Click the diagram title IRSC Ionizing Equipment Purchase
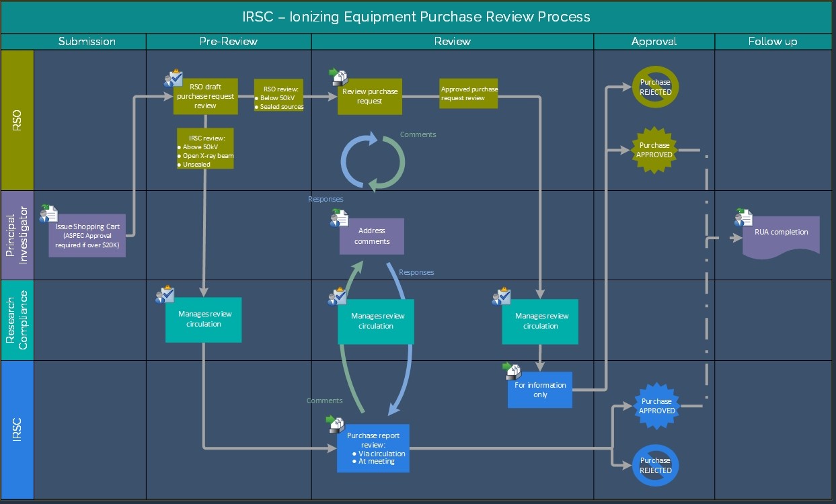This screenshot has width=836, height=504. (416, 17)
